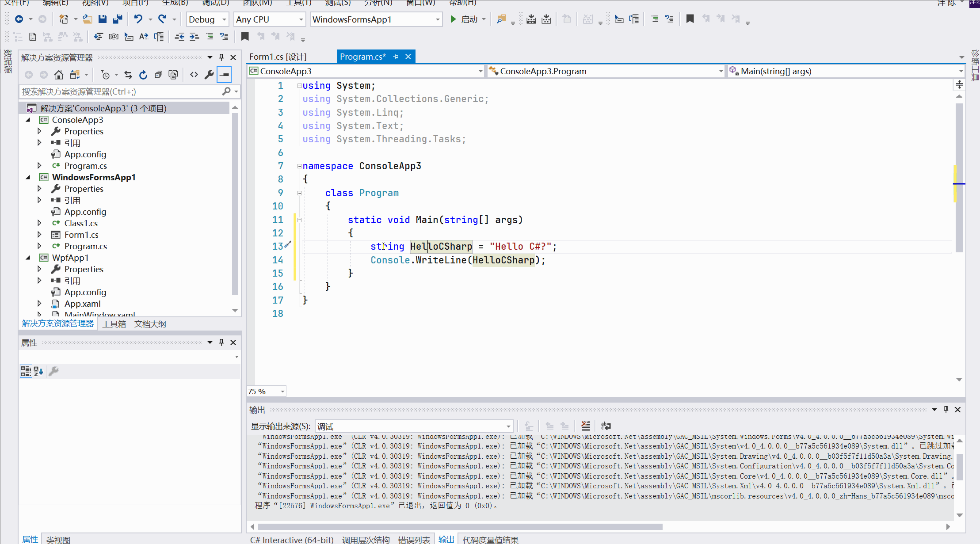Click the Undo arrow icon
This screenshot has height=544, width=980.
pos(138,19)
